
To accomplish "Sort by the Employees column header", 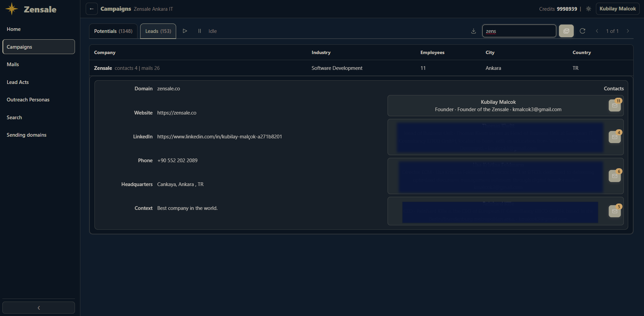I will tap(432, 52).
